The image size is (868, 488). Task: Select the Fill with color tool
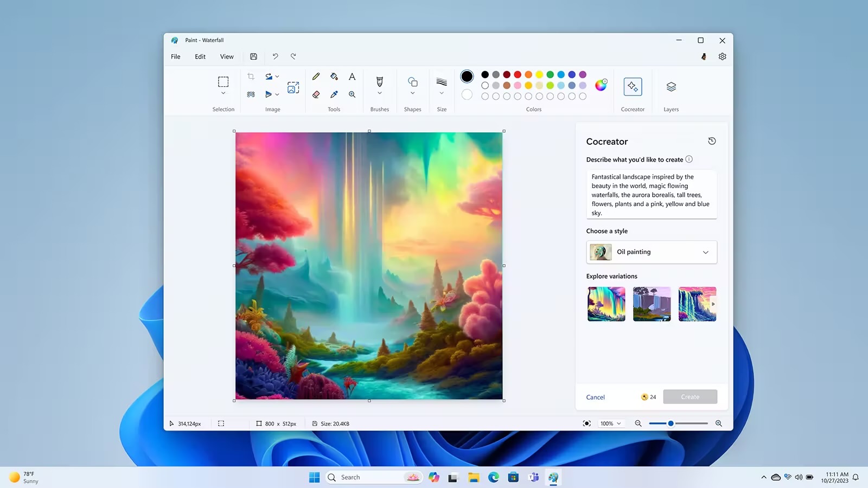point(334,76)
